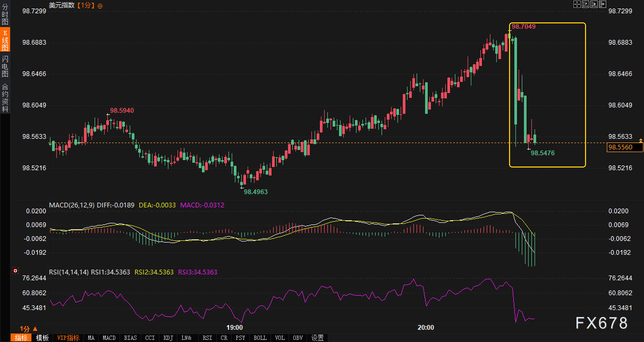644x342 pixels.
Task: Enable the VOL indicator
Action: coord(280,338)
